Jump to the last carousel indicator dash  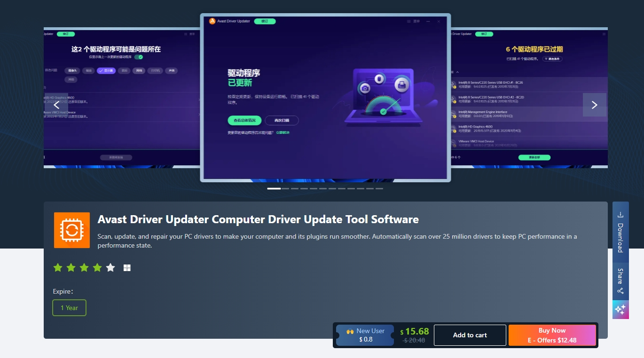[379, 188]
